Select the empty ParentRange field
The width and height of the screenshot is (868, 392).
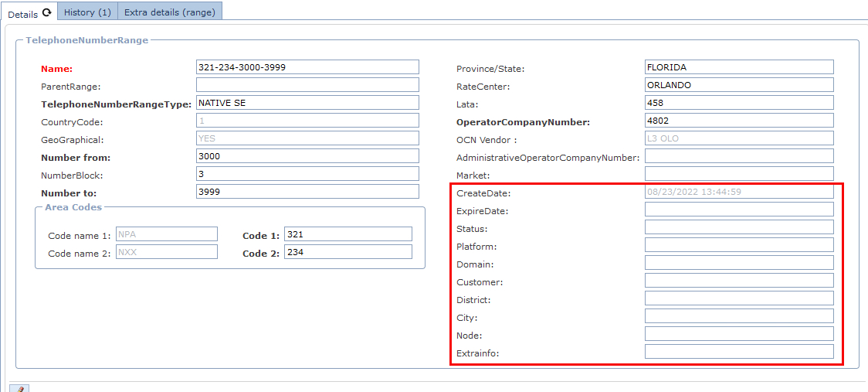tap(307, 85)
